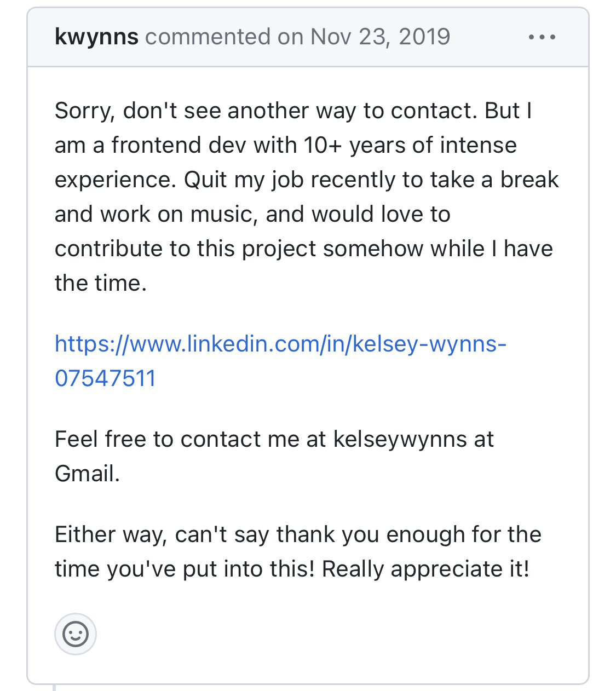Open the three-dot comment options menu
616x691 pixels.
(x=542, y=37)
